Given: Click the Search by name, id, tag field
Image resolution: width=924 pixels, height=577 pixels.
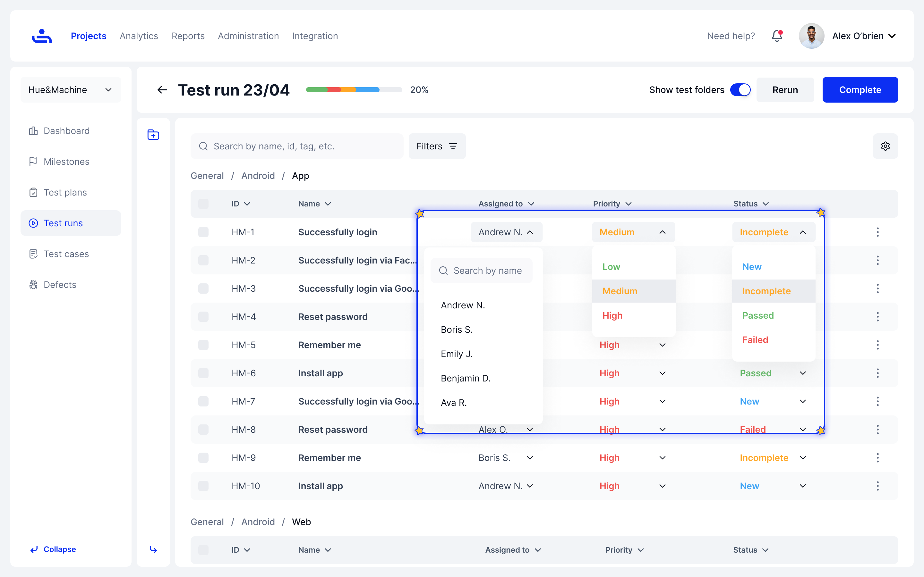Looking at the screenshot, I should (x=297, y=146).
